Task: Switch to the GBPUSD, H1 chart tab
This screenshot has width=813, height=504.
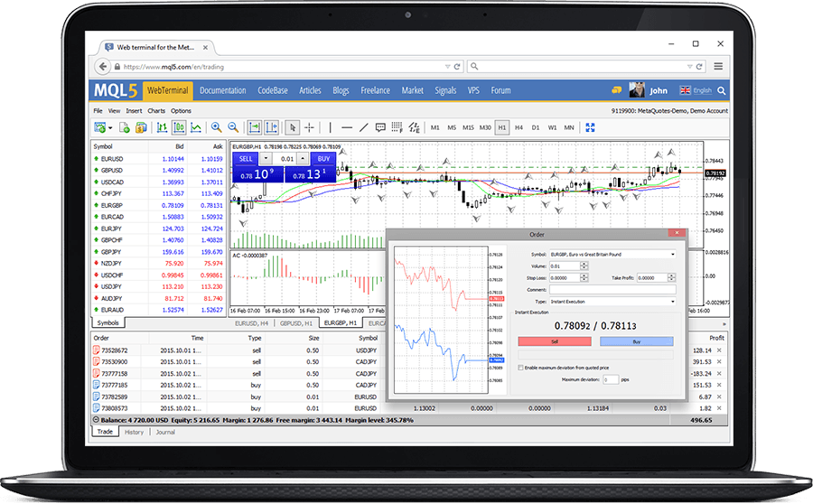Action: tap(296, 323)
